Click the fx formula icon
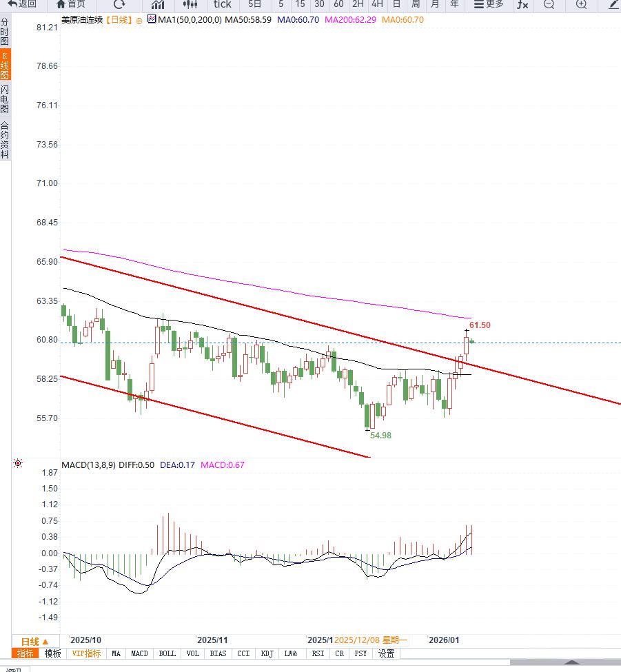This screenshot has width=621, height=672. pos(522,4)
